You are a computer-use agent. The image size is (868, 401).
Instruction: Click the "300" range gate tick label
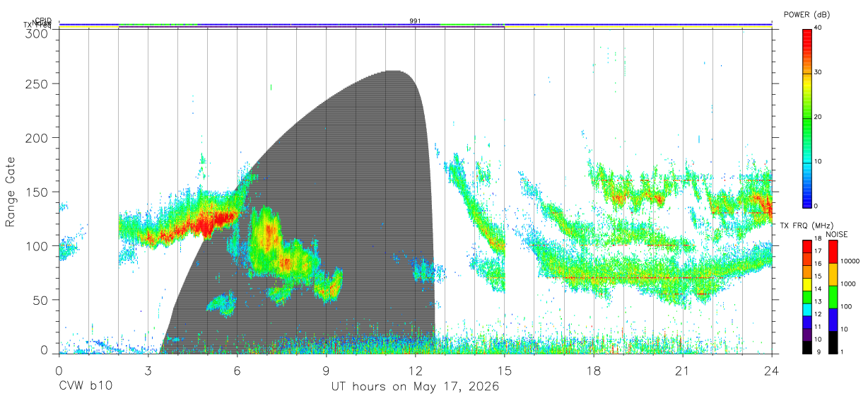(x=38, y=33)
